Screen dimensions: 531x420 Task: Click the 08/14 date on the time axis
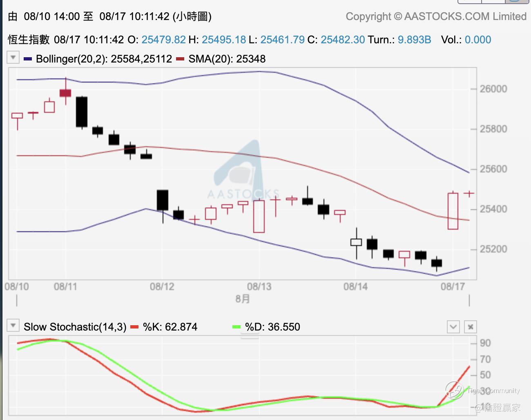tap(356, 286)
